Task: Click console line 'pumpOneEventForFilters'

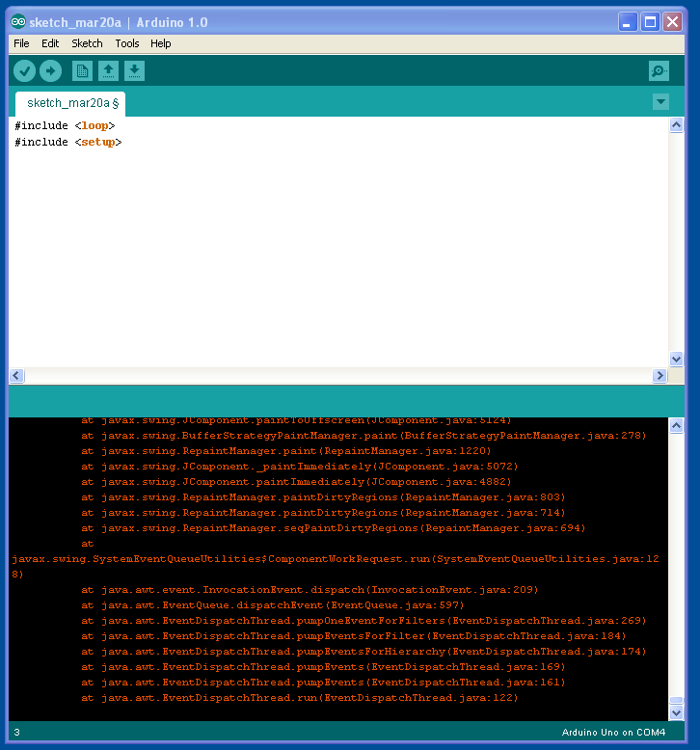Action: click(x=363, y=621)
